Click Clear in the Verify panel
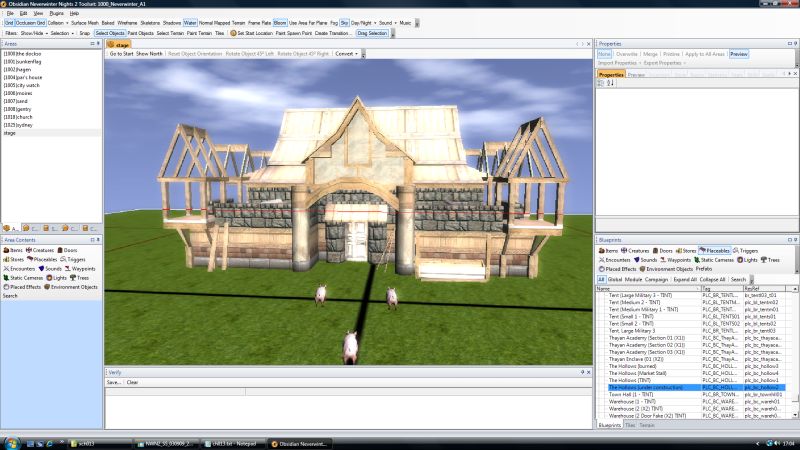 point(132,382)
